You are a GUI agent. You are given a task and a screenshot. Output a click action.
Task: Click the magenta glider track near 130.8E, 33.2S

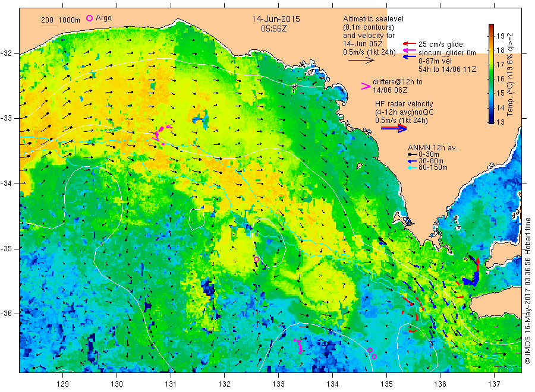161,134
